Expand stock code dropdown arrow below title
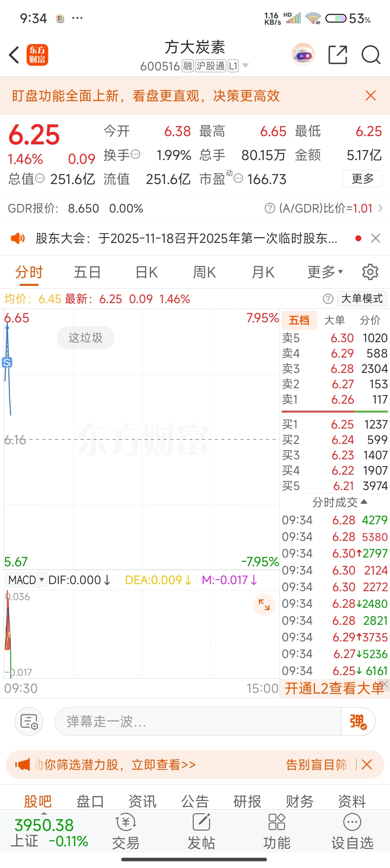Viewport: 390px width, 868px height. coord(246,66)
